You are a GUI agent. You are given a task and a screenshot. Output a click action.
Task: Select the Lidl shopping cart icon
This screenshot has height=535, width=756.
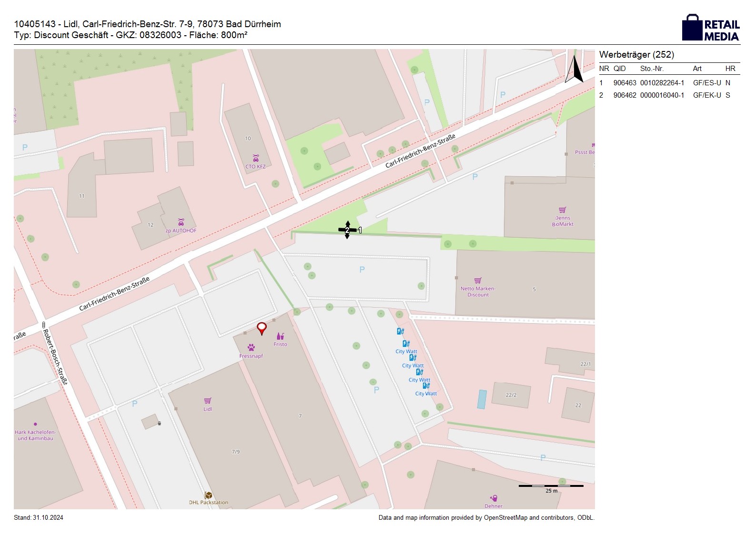tap(207, 401)
